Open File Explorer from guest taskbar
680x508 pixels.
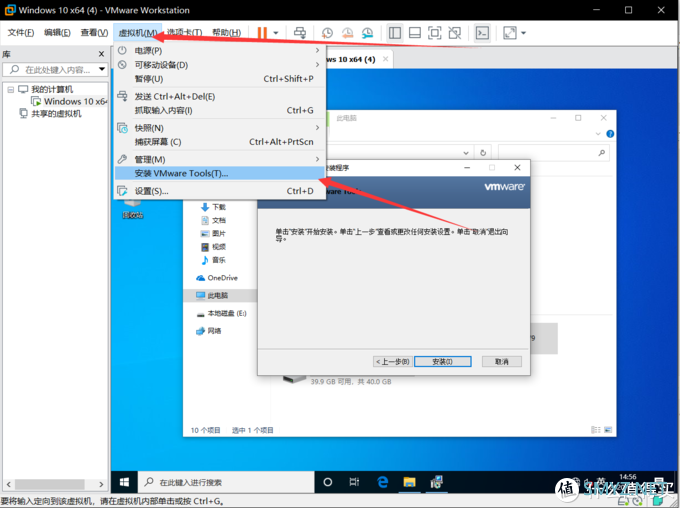pyautogui.click(x=409, y=482)
